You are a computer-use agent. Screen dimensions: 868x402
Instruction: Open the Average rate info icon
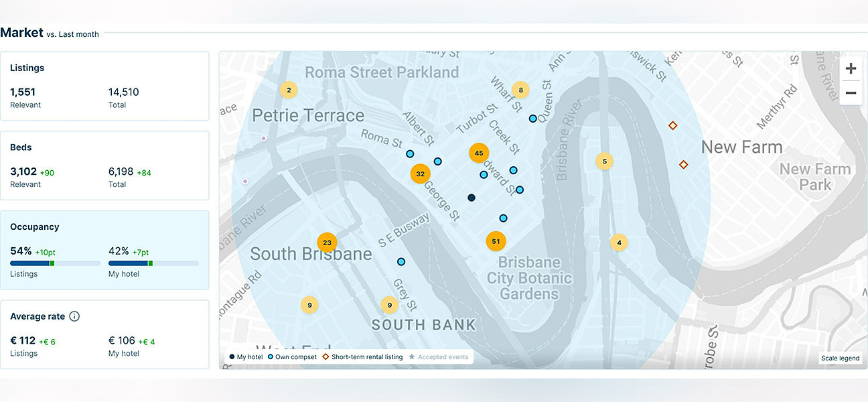[74, 316]
